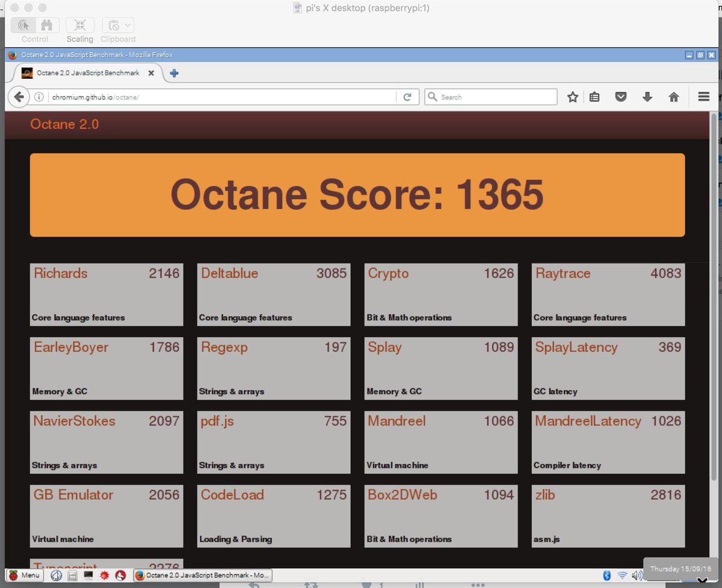The image size is (722, 588).
Task: Open the EarleyBoyer benchmark tile
Action: click(x=106, y=368)
